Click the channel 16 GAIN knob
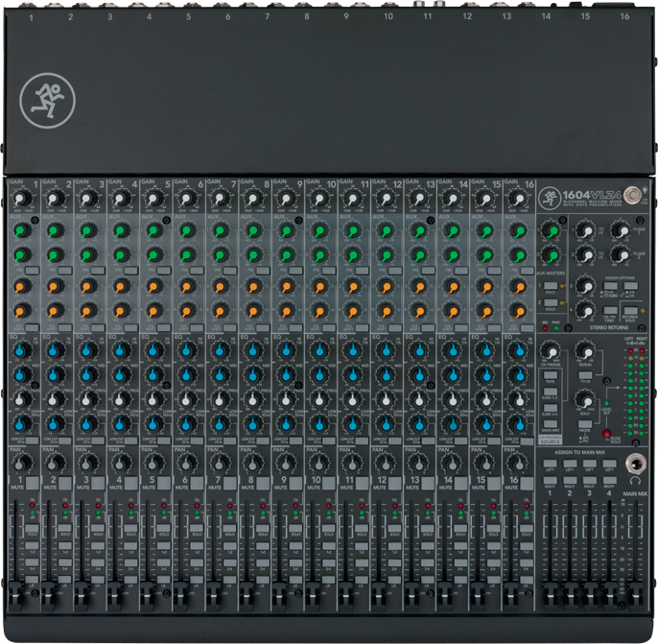Viewport: 658px width, 644px height. [517, 199]
